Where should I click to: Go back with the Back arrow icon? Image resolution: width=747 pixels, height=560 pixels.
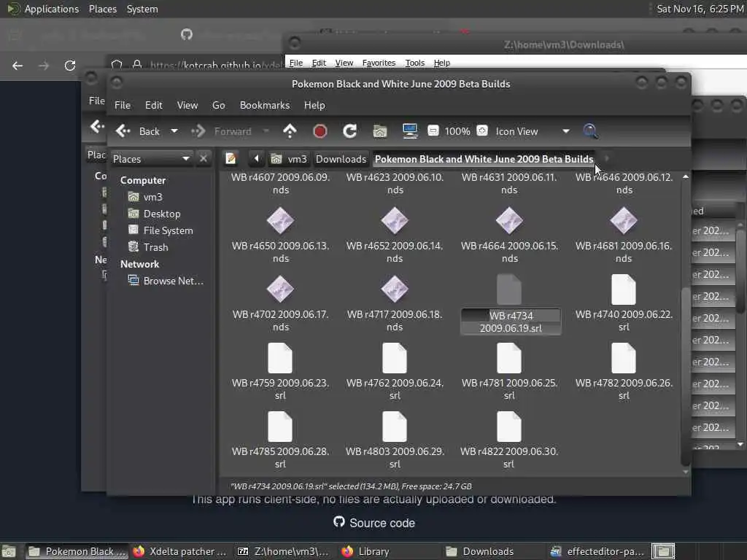123,131
